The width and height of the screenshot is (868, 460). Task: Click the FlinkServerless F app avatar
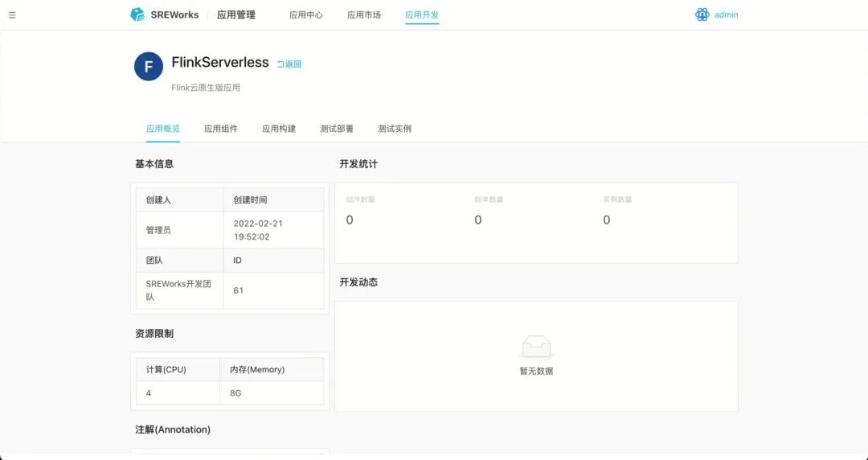[x=149, y=67]
